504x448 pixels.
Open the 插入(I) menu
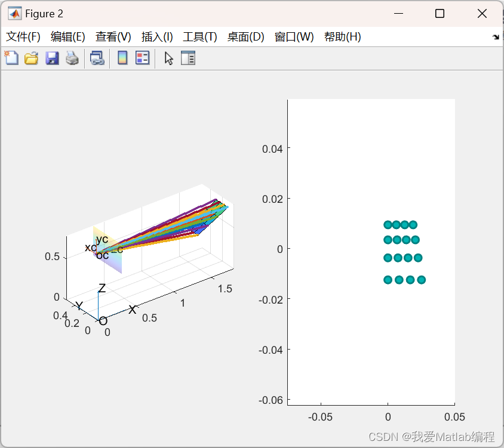[156, 36]
